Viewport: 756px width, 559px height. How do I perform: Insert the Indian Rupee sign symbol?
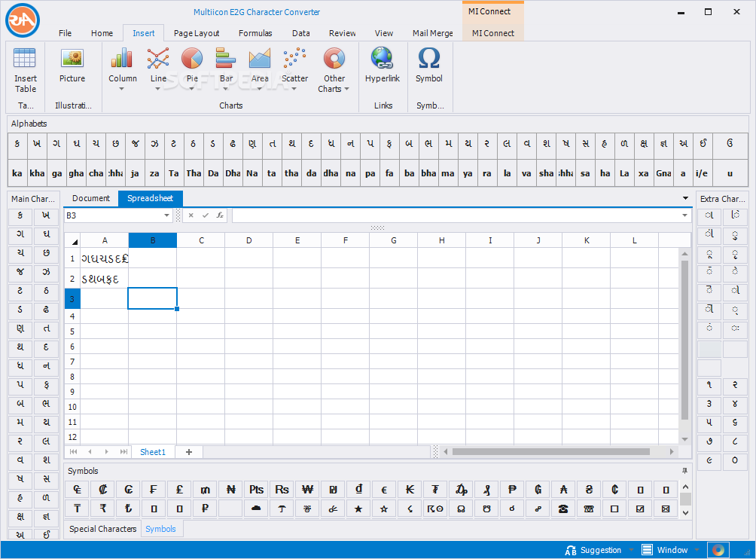(102, 509)
